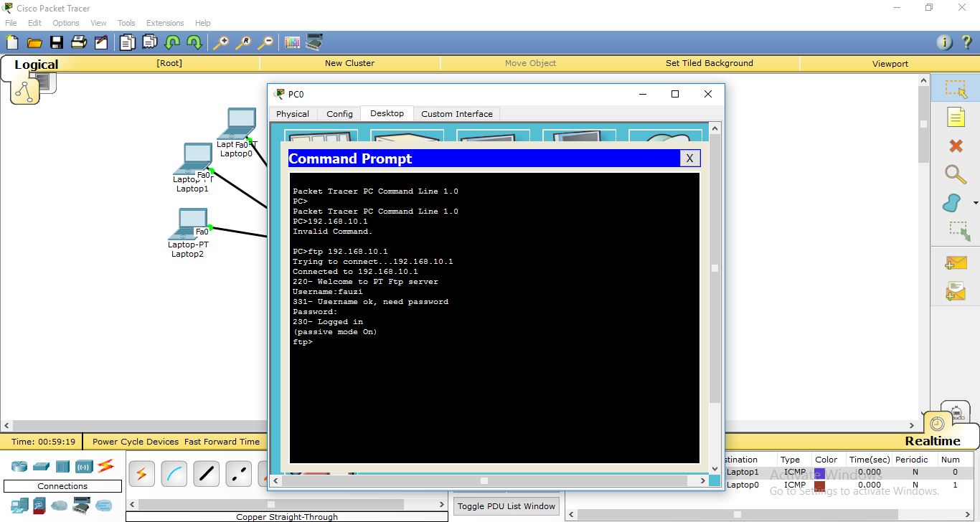Click Power Cycle Devices
The width and height of the screenshot is (980, 522).
click(136, 442)
